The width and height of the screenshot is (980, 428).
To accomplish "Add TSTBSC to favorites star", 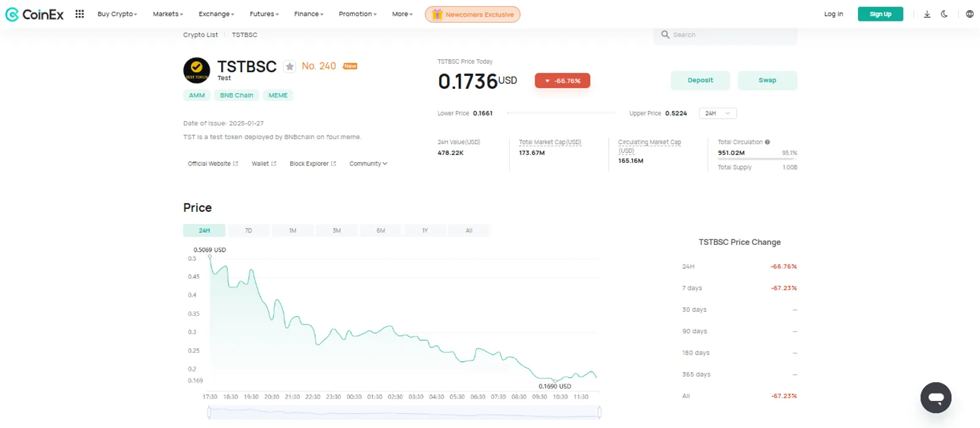I will [290, 67].
